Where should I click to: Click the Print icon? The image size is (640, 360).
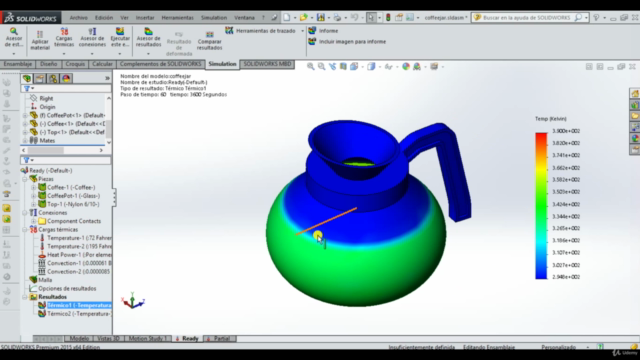[337, 18]
